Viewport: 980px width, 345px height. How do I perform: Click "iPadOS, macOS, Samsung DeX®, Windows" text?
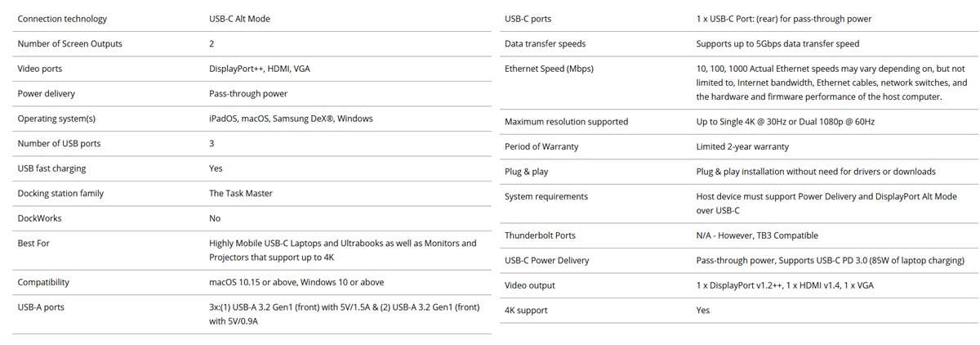point(291,119)
